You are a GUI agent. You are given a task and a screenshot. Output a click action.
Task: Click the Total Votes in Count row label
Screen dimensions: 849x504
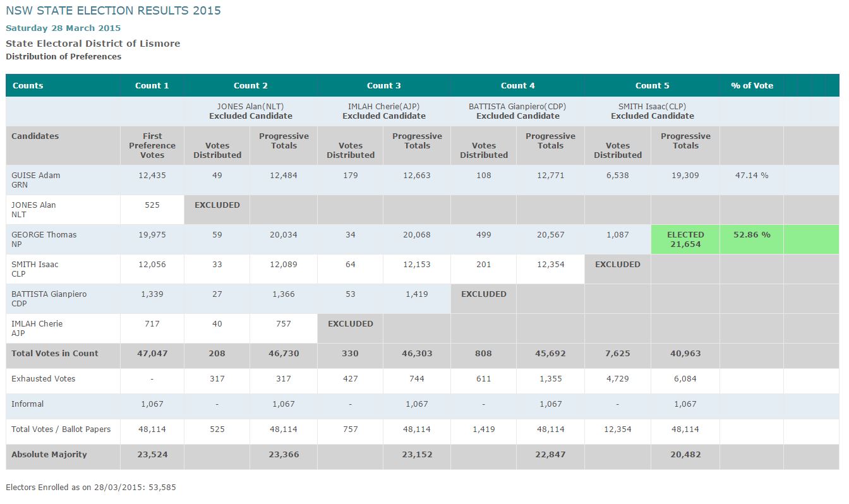tap(55, 354)
